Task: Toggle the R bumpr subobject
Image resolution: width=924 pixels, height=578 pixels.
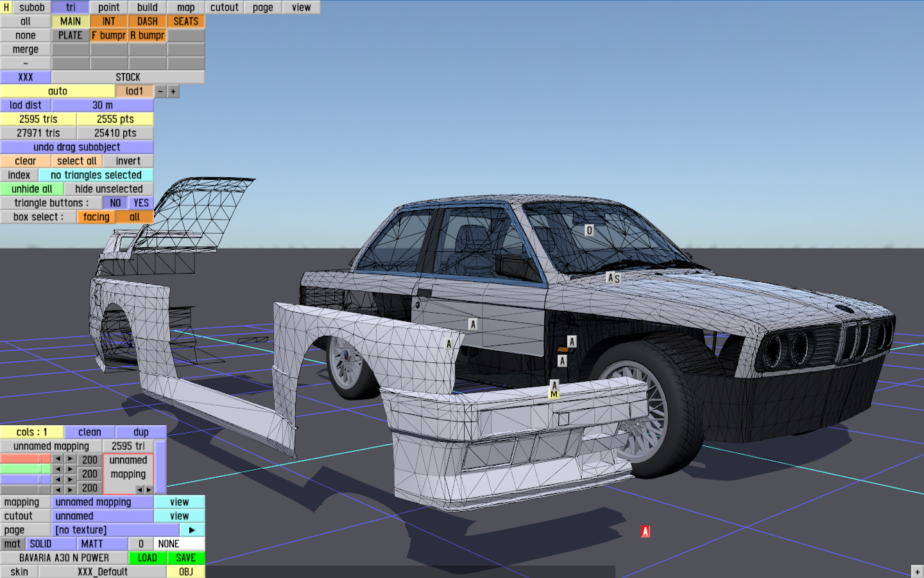Action: pyautogui.click(x=148, y=35)
